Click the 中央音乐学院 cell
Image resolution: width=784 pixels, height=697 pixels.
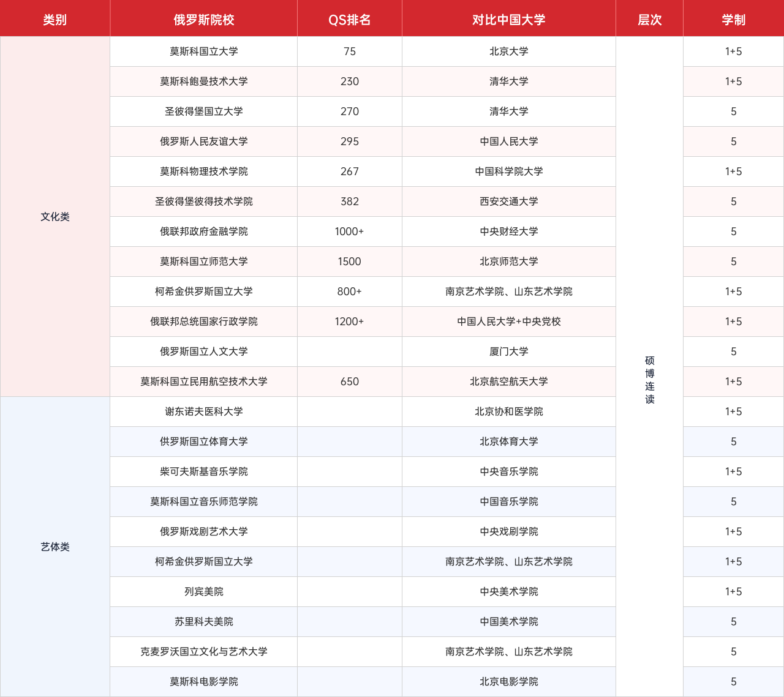click(x=509, y=472)
